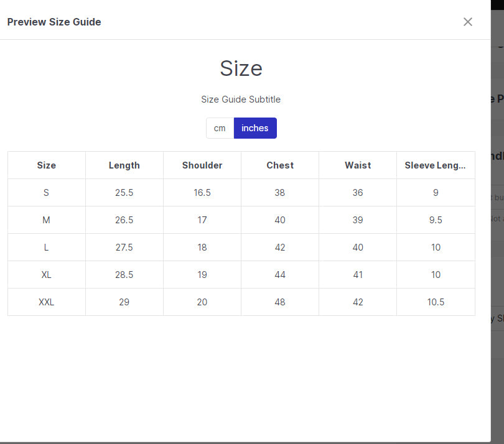This screenshot has width=504, height=444.
Task: Click the 16.5 shoulder cell
Action: coord(202,193)
